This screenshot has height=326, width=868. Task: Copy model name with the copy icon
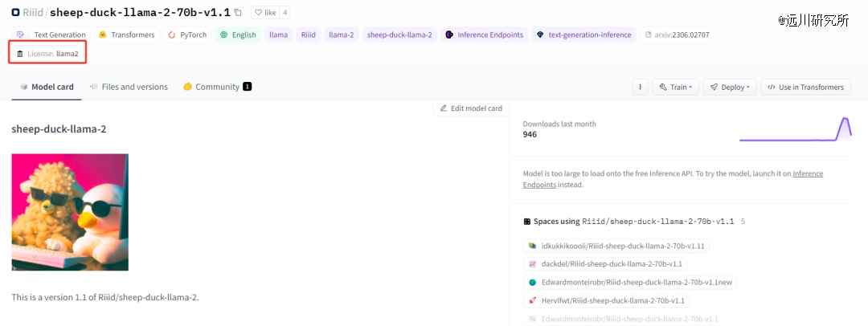(x=238, y=12)
